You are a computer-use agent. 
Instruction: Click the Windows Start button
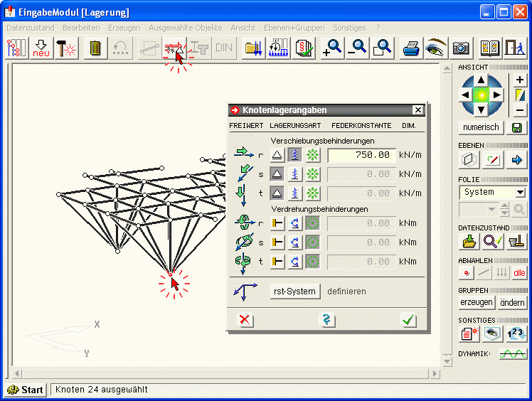click(x=26, y=390)
